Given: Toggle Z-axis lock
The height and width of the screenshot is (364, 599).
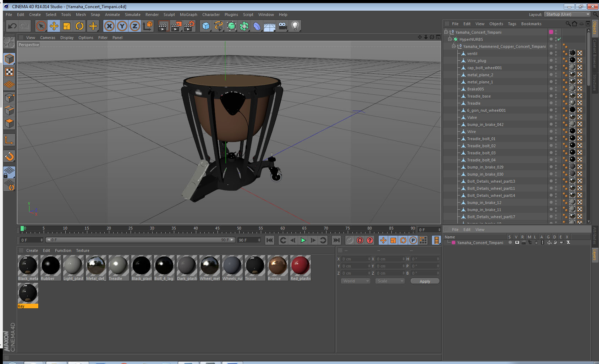Looking at the screenshot, I should tap(135, 26).
